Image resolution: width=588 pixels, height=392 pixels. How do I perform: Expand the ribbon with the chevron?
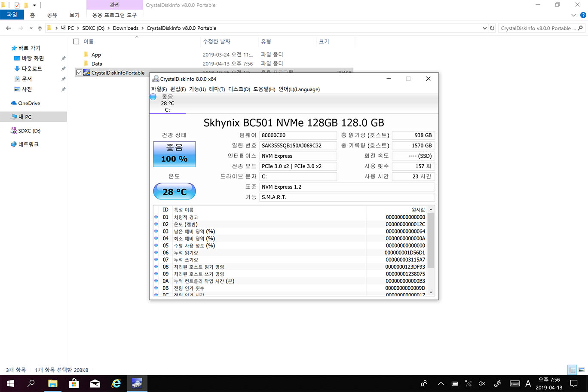[573, 15]
